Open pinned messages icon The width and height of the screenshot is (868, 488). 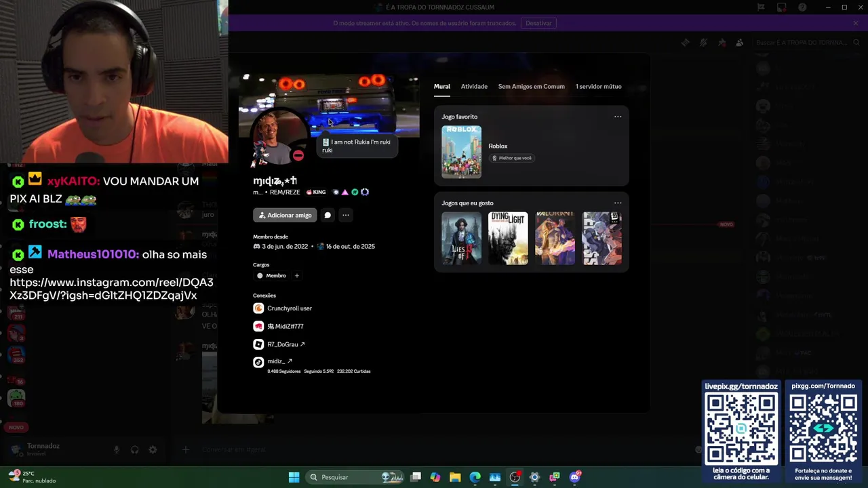click(722, 43)
